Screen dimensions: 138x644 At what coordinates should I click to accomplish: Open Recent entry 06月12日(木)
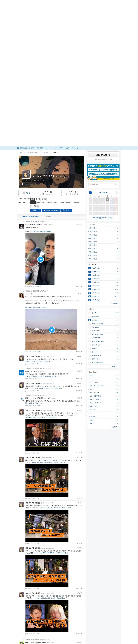click(x=93, y=238)
